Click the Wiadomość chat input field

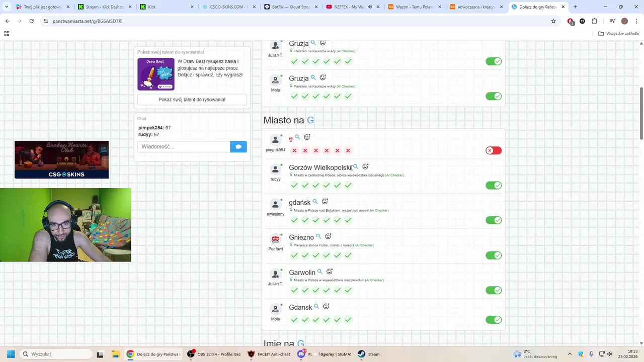click(x=184, y=147)
